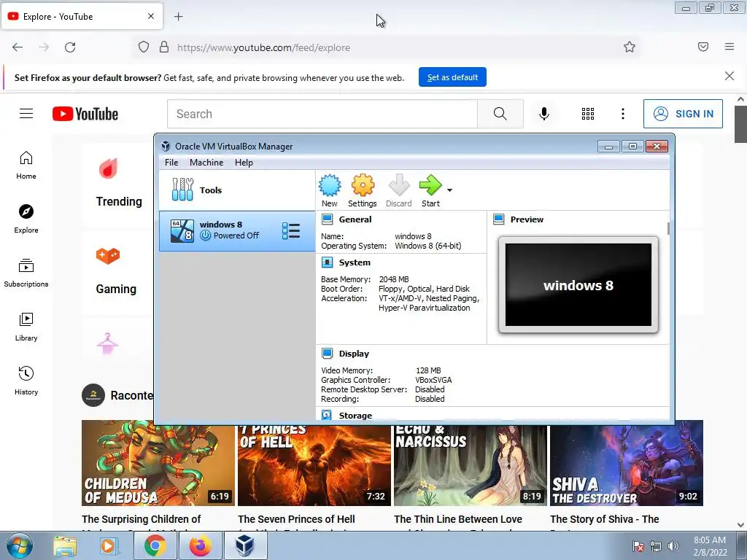Reload the page in Firefox
This screenshot has height=560, width=747.
(70, 47)
